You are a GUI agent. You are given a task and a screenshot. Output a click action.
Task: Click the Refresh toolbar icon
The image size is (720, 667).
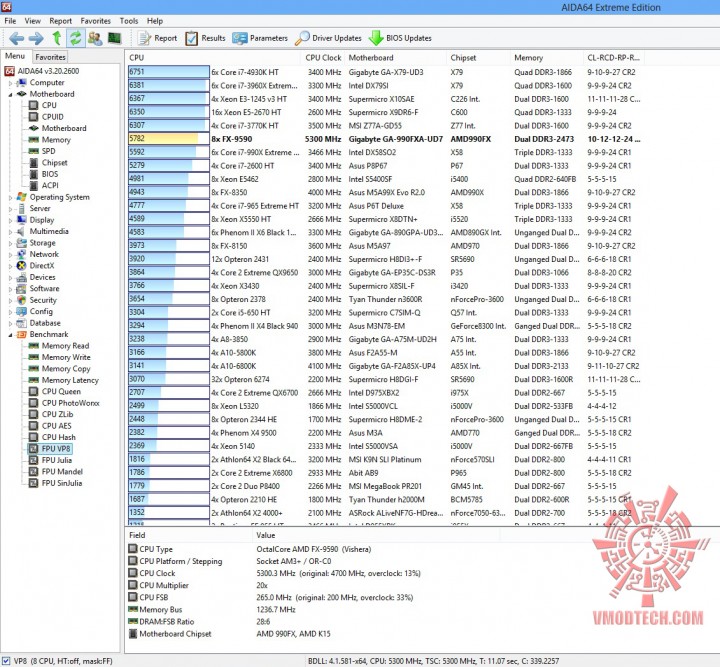pyautogui.click(x=75, y=38)
